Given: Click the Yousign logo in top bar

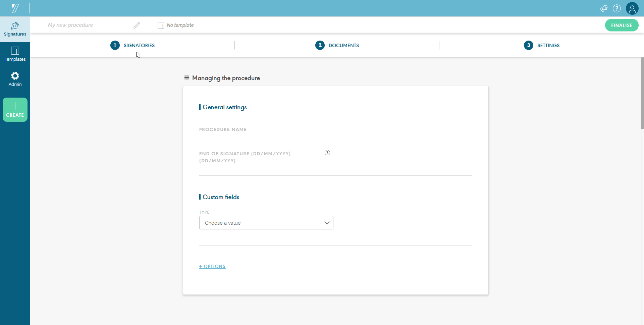Looking at the screenshot, I should coord(15,8).
